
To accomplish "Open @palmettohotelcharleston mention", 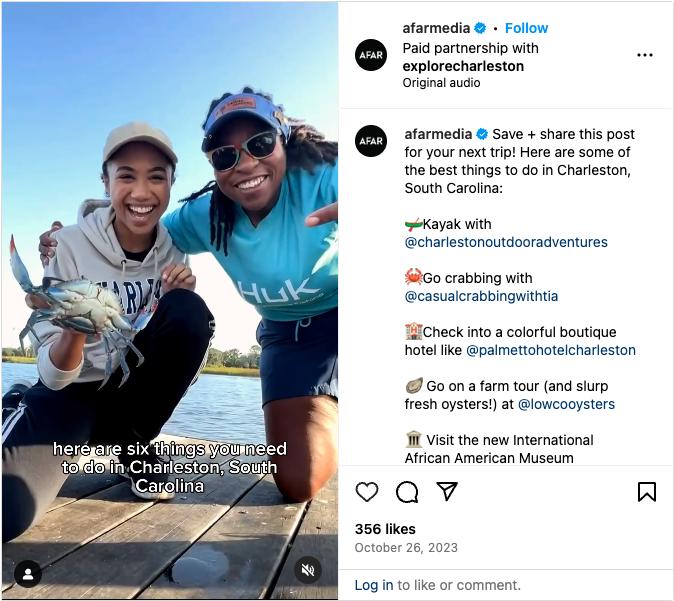I will (551, 350).
